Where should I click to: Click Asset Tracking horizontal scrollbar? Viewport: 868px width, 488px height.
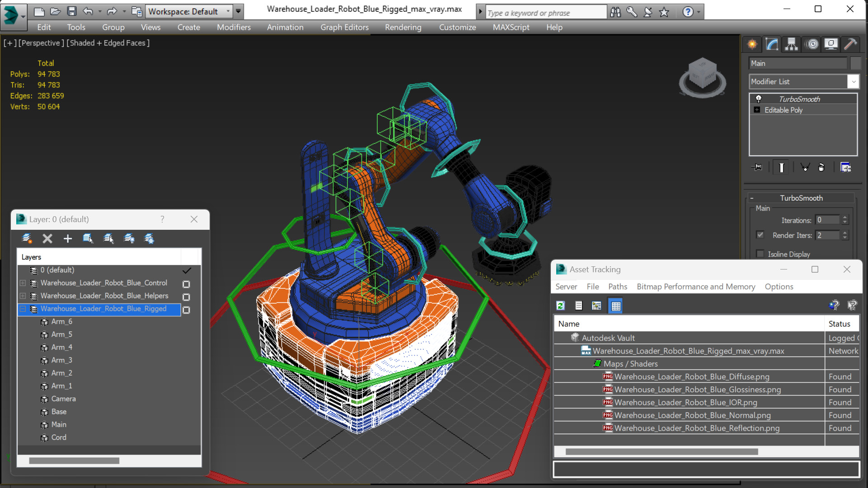coord(662,451)
